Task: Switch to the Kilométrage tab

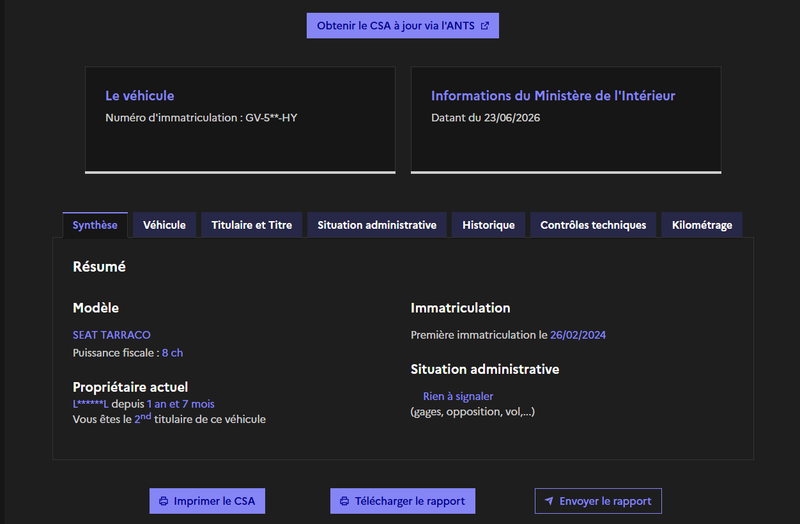Action: coord(702,225)
